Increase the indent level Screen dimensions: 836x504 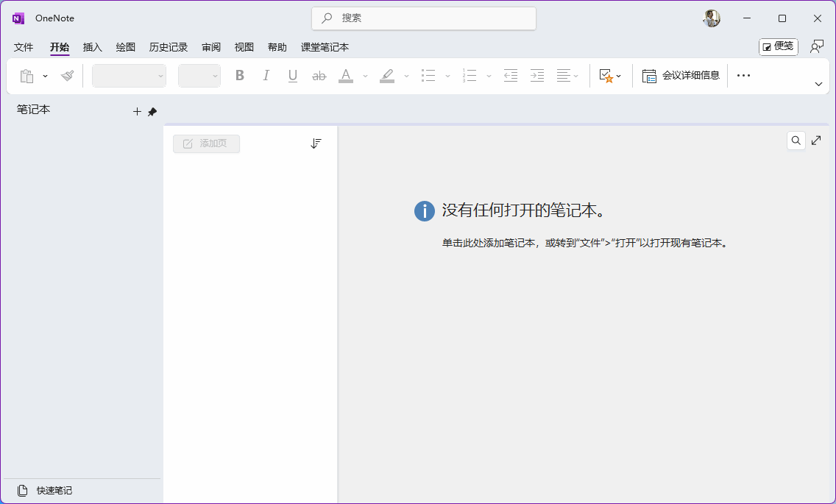tap(537, 76)
